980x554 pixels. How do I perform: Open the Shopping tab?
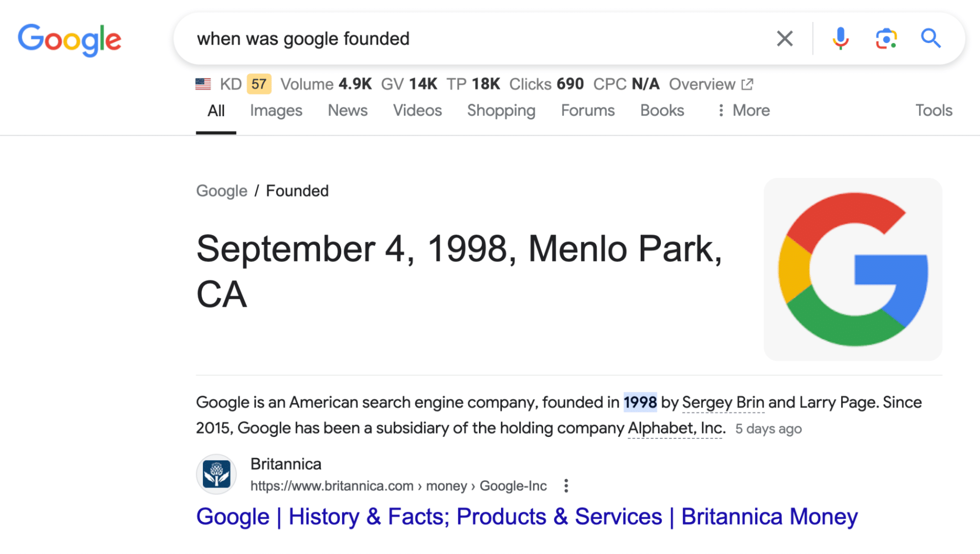[x=501, y=111]
